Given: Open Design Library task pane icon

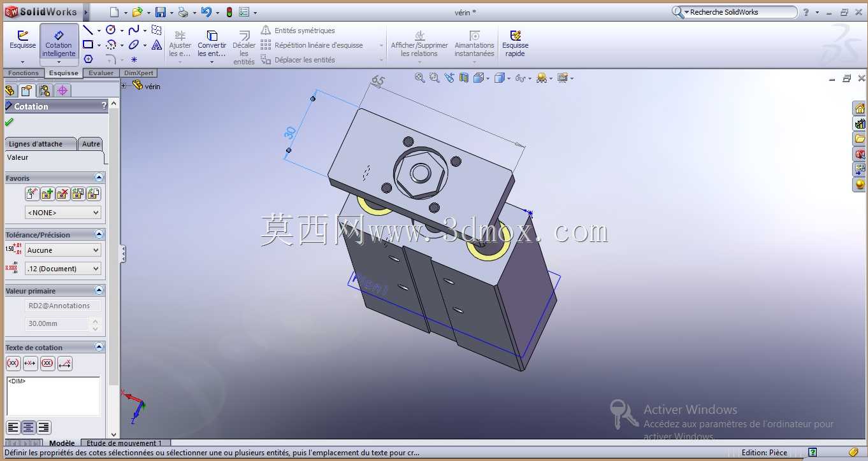Looking at the screenshot, I should click(860, 124).
